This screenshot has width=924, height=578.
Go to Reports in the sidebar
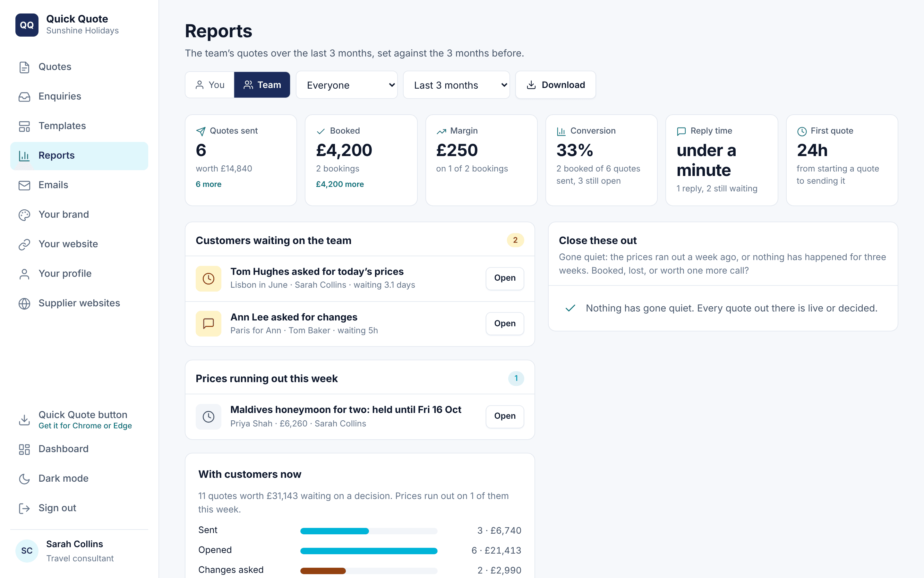pos(79,156)
